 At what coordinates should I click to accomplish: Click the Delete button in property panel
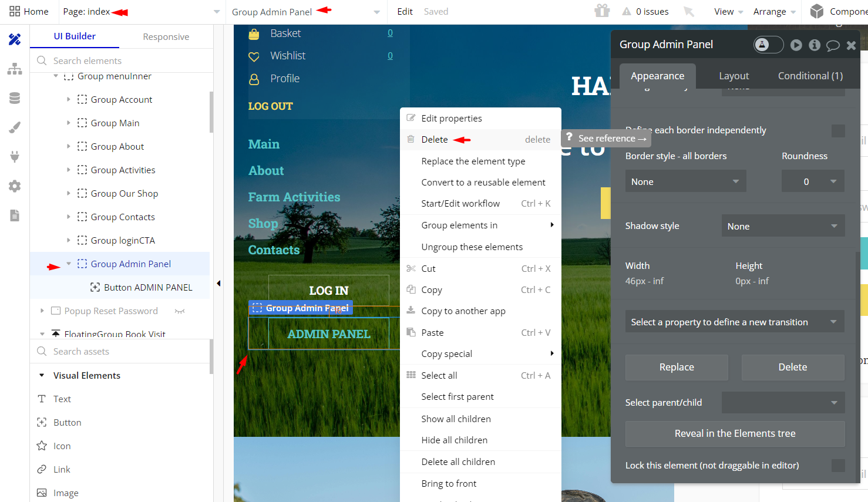click(x=793, y=367)
